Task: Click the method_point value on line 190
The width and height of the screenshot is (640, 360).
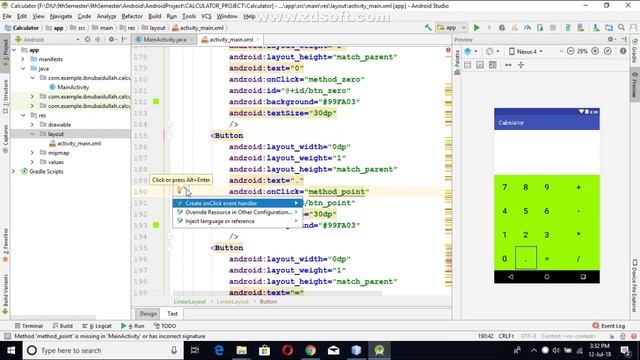Action: click(x=336, y=192)
